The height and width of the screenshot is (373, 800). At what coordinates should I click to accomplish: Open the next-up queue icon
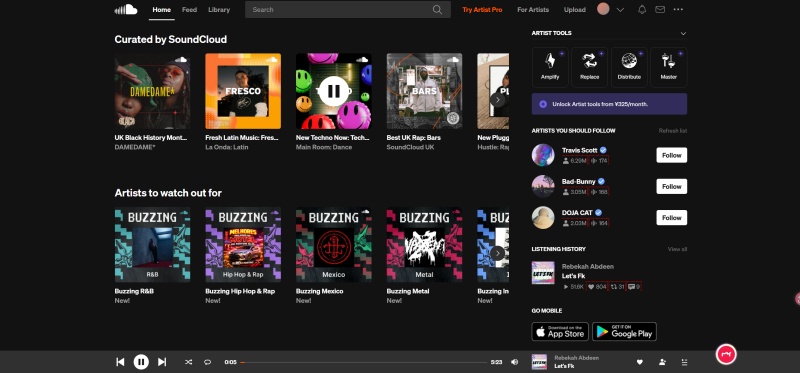pyautogui.click(x=684, y=362)
